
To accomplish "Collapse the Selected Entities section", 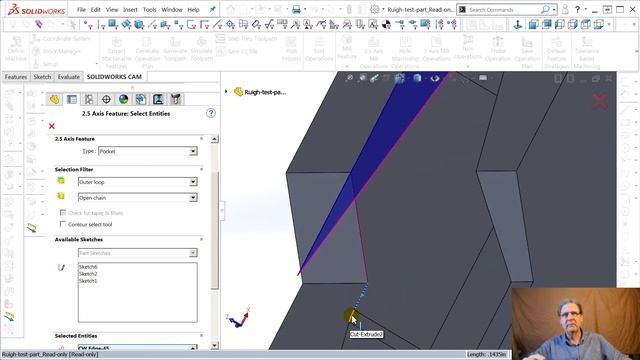I will pyautogui.click(x=201, y=336).
